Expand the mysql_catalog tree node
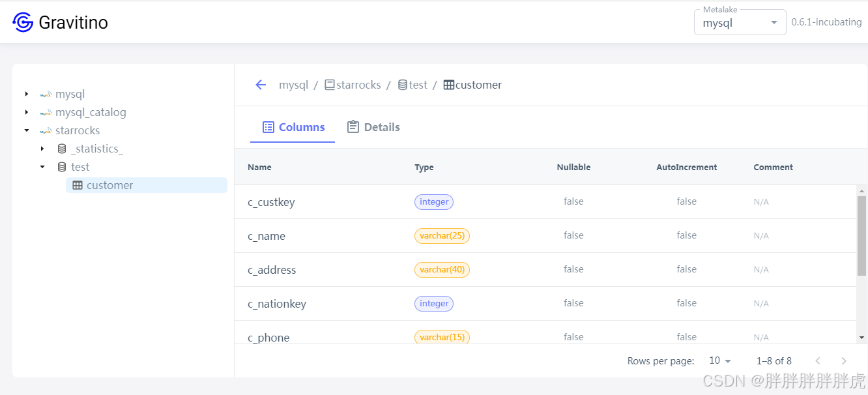868x395 pixels. [x=27, y=112]
